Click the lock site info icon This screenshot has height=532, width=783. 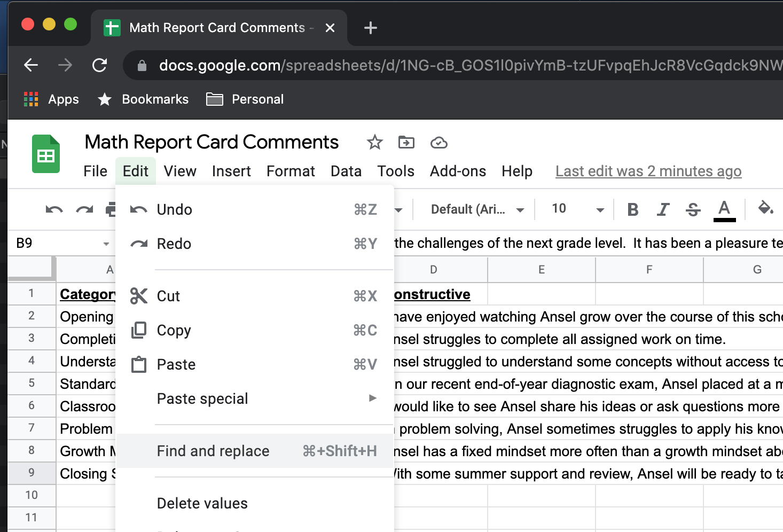[142, 66]
